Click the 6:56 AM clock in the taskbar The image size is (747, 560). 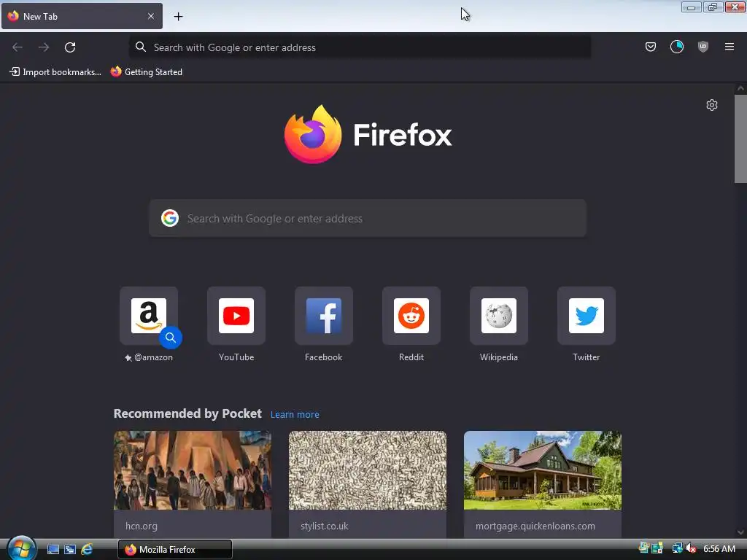[x=719, y=549]
